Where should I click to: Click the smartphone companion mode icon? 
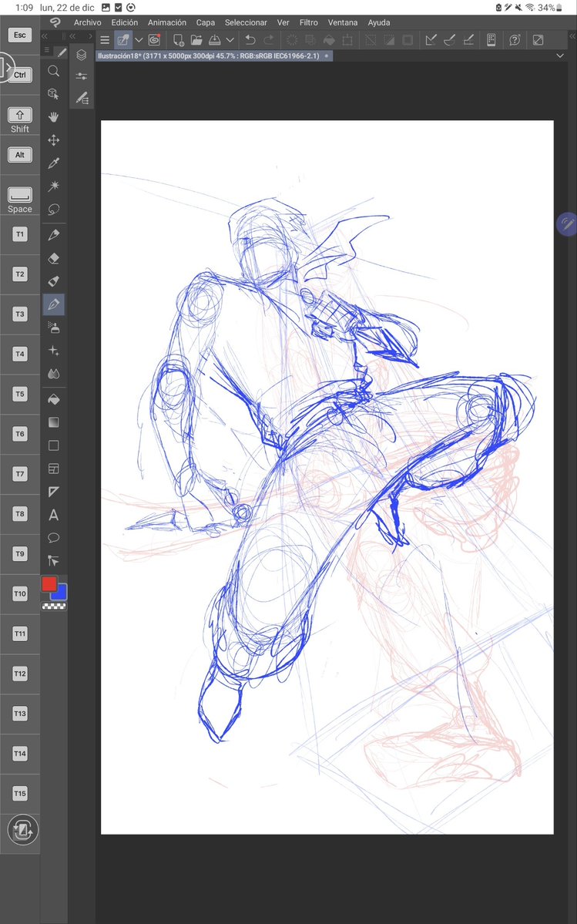[491, 40]
